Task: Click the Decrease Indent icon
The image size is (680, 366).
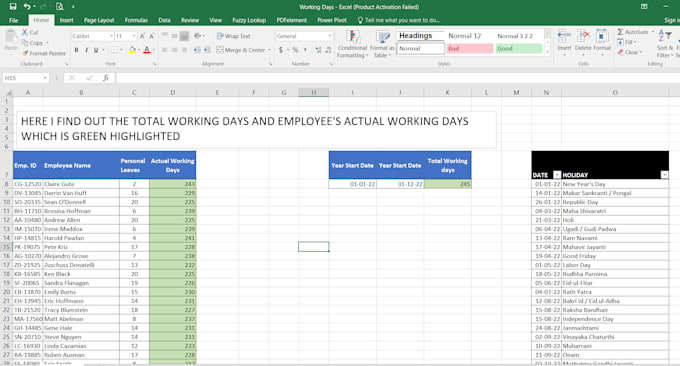Action: (197, 50)
